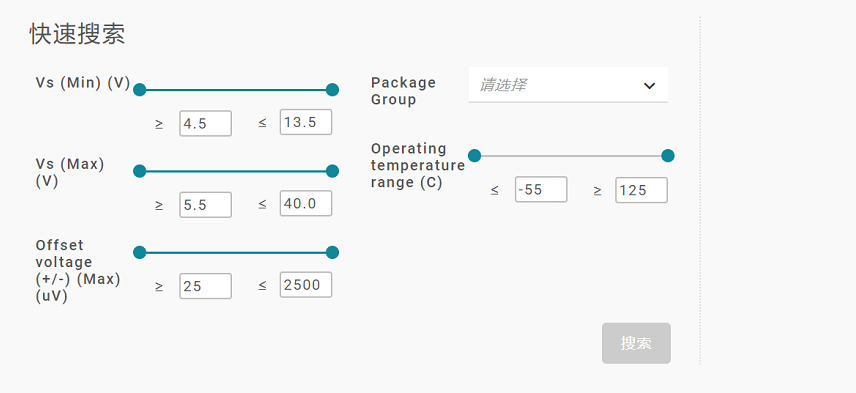Image resolution: width=856 pixels, height=393 pixels.
Task: Click Vs (Min) right slider handle
Action: click(x=332, y=90)
